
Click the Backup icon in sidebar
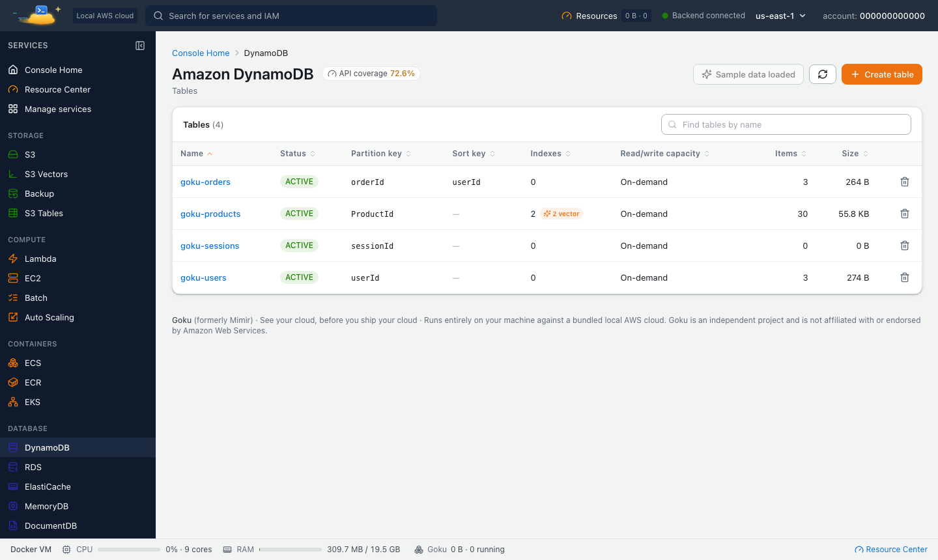coord(13,193)
